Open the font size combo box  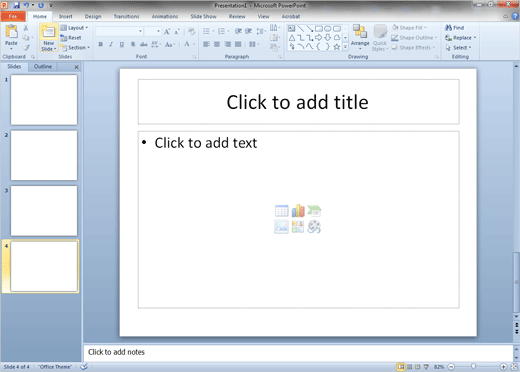coord(153,31)
